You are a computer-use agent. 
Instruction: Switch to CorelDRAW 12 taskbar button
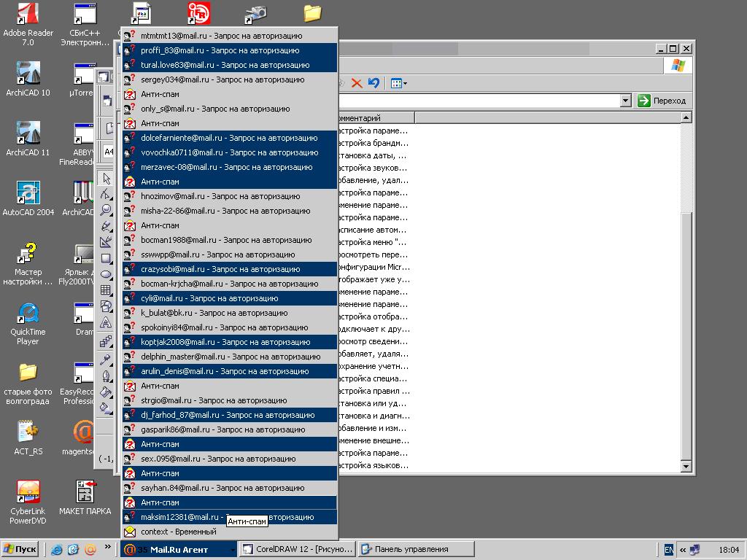(298, 550)
